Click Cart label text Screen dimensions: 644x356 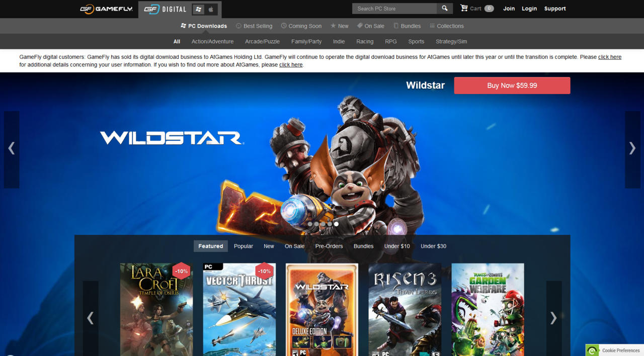click(x=476, y=9)
